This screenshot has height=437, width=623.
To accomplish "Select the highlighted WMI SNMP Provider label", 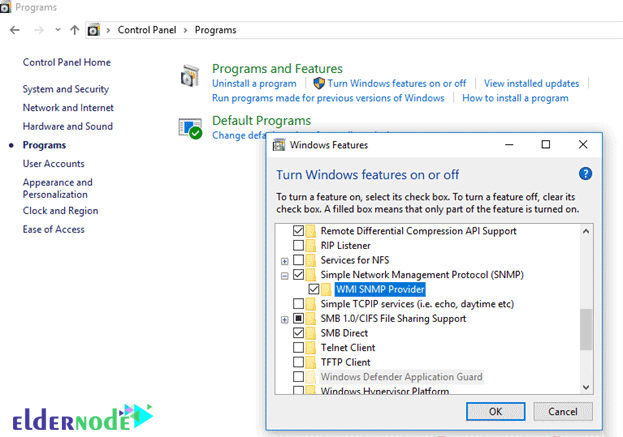I will [380, 289].
